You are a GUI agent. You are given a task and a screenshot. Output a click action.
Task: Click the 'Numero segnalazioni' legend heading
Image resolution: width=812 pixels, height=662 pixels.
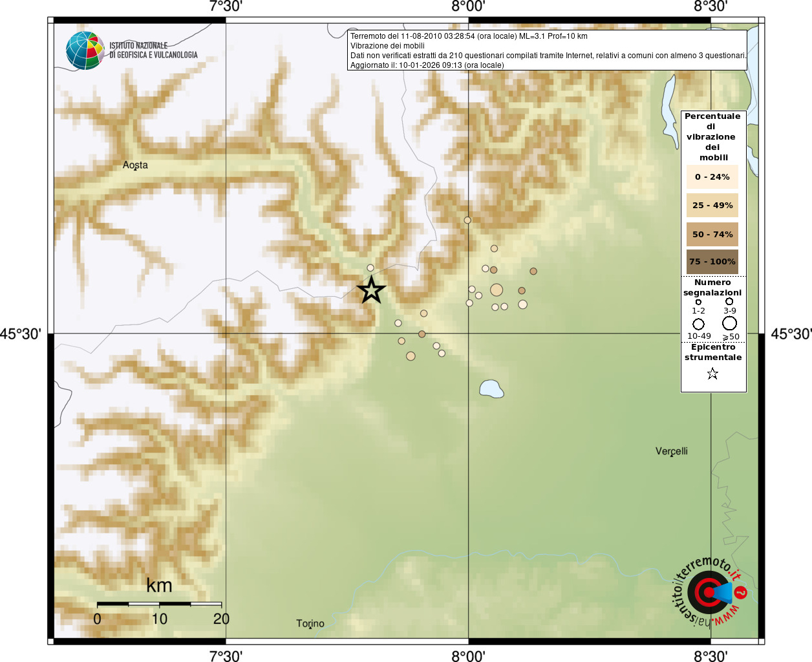[712, 288]
